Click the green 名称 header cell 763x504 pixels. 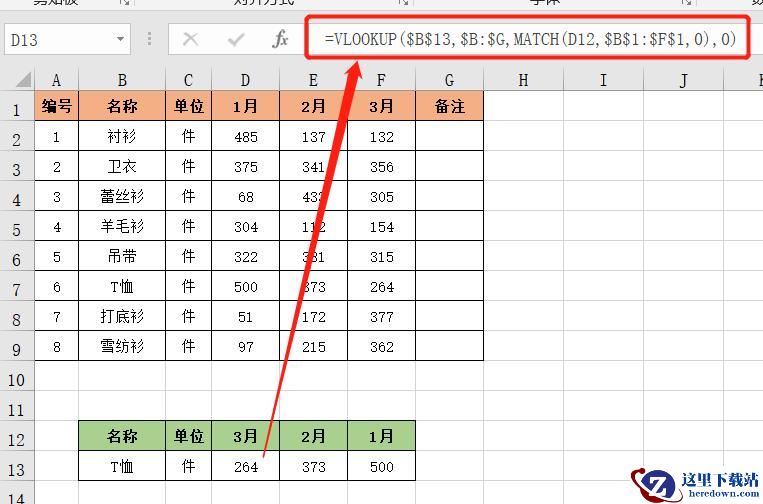(x=122, y=436)
